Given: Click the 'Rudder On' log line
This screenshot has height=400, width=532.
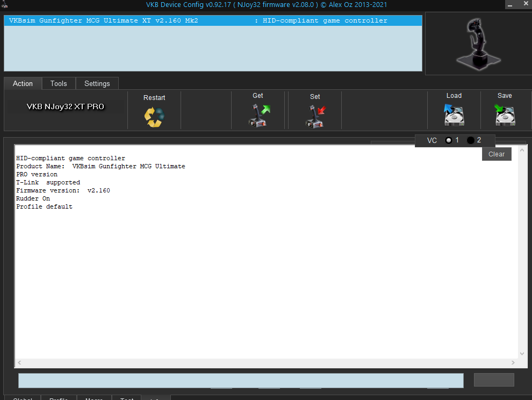Looking at the screenshot, I should click(33, 198).
